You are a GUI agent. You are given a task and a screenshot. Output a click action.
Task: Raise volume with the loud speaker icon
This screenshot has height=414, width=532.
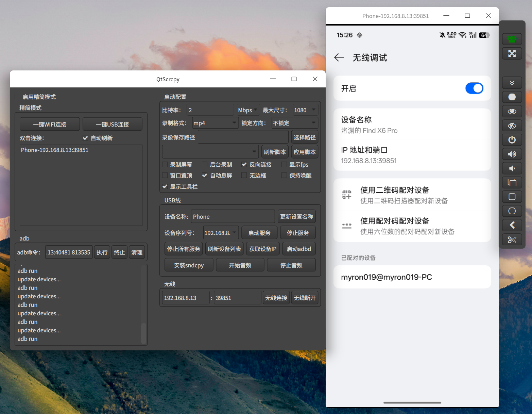click(512, 154)
